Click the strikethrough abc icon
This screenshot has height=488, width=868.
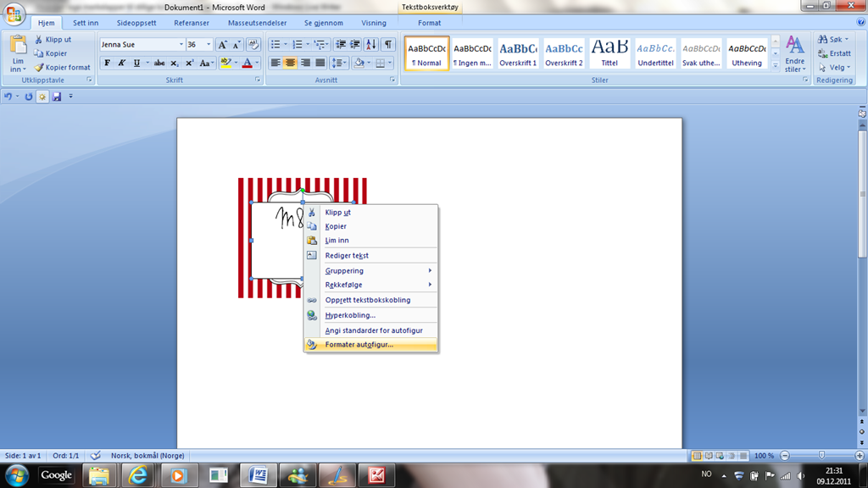coord(159,64)
